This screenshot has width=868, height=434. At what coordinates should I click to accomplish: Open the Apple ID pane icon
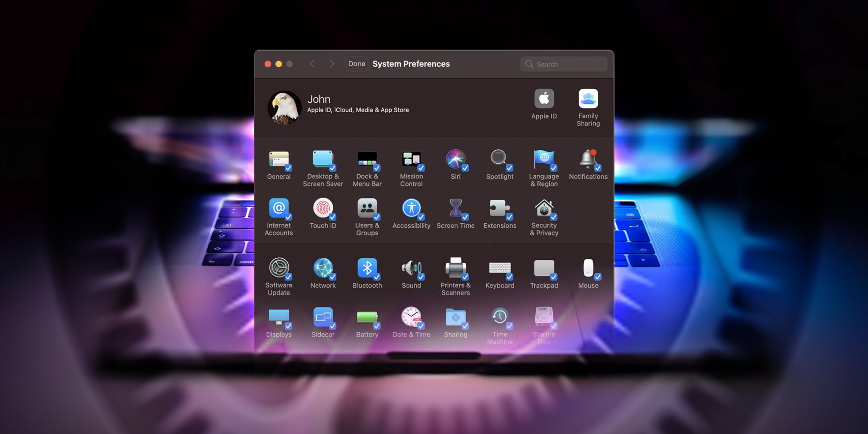(544, 99)
